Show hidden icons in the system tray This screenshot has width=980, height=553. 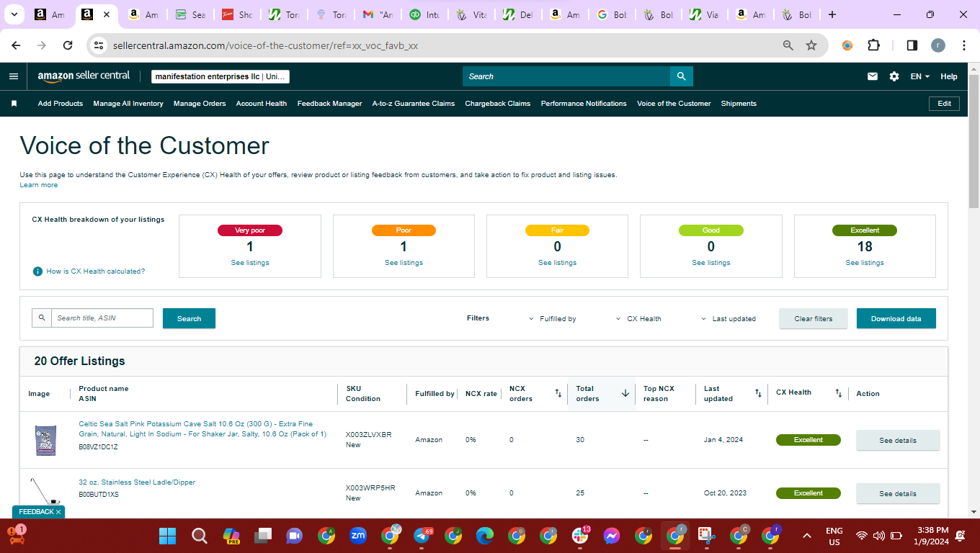[807, 536]
